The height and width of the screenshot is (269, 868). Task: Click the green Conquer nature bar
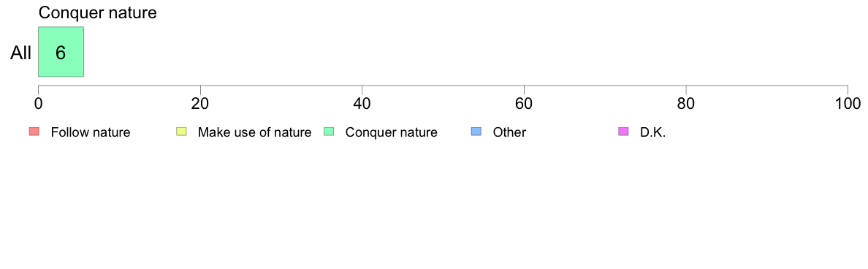pos(61,51)
